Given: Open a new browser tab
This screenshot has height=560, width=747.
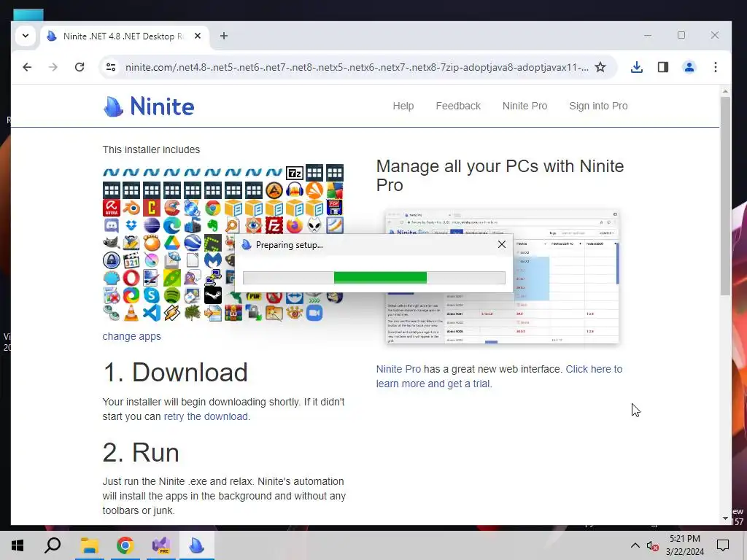Looking at the screenshot, I should 224,36.
